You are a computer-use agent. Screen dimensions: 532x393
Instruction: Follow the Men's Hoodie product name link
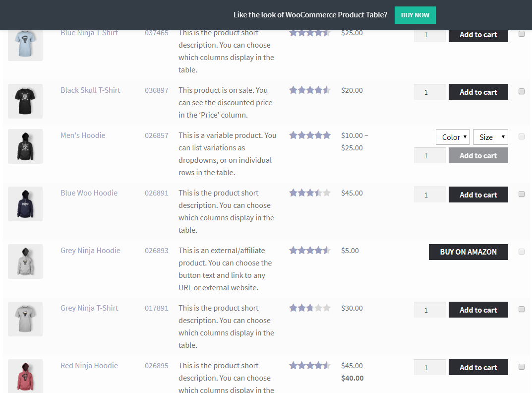[83, 135]
